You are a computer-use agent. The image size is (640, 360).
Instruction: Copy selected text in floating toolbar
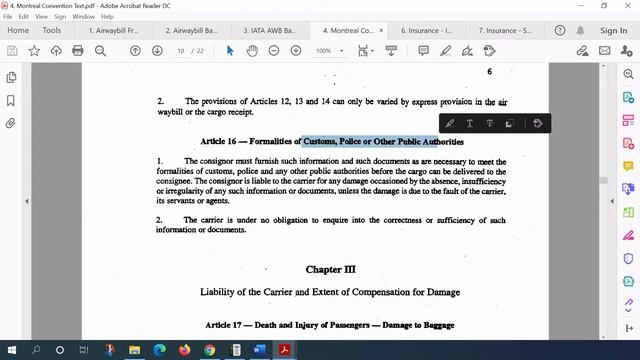(509, 123)
